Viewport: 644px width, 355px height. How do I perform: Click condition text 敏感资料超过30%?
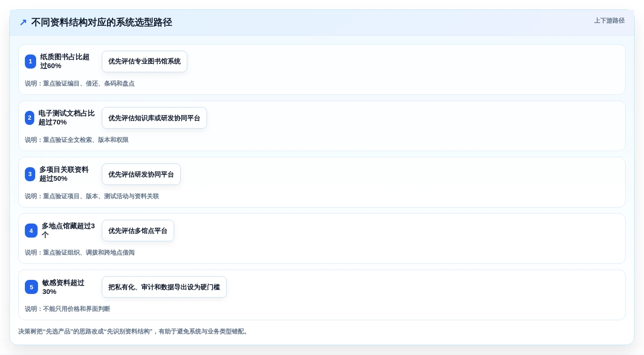(x=63, y=287)
